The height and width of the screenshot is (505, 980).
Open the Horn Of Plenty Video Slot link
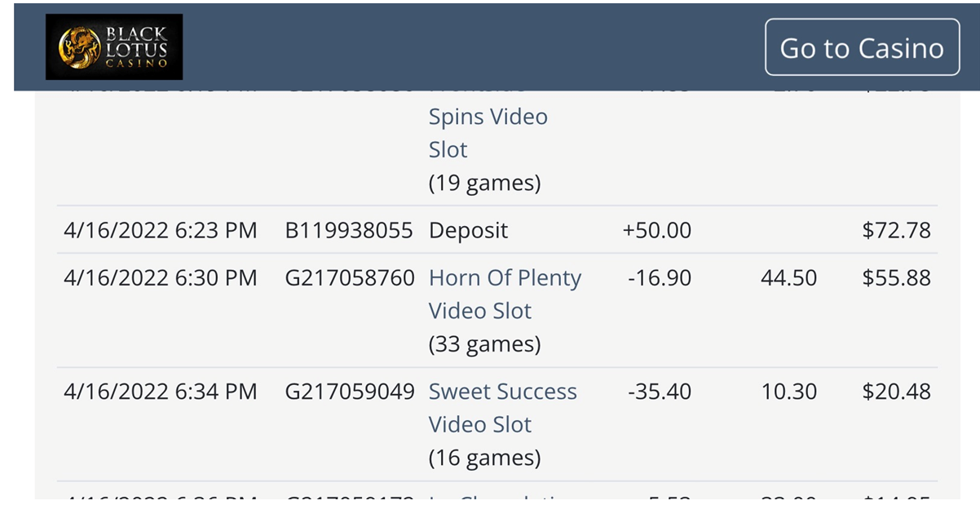(505, 294)
